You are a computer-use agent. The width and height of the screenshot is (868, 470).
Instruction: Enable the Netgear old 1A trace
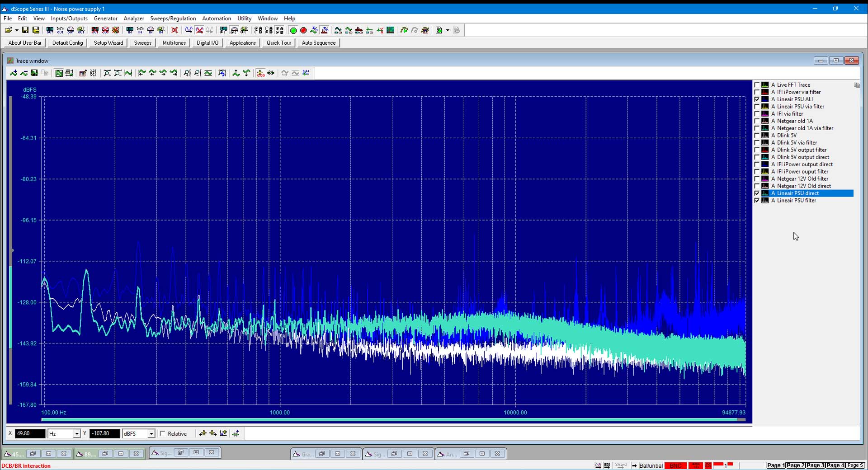(757, 121)
